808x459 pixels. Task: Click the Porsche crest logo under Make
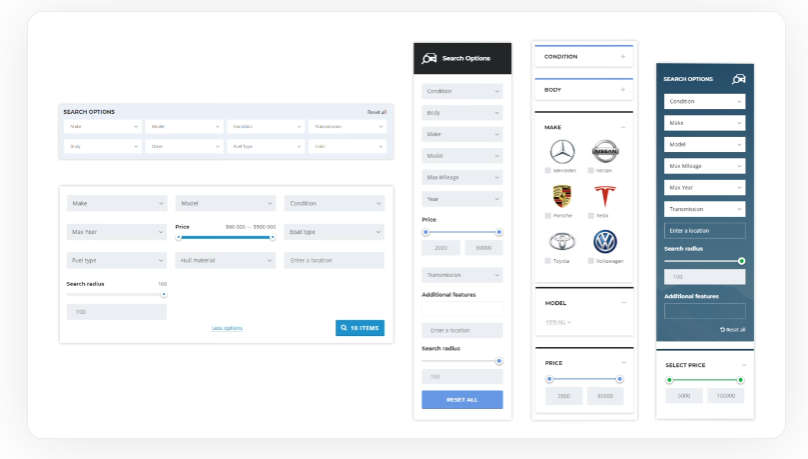click(x=562, y=196)
